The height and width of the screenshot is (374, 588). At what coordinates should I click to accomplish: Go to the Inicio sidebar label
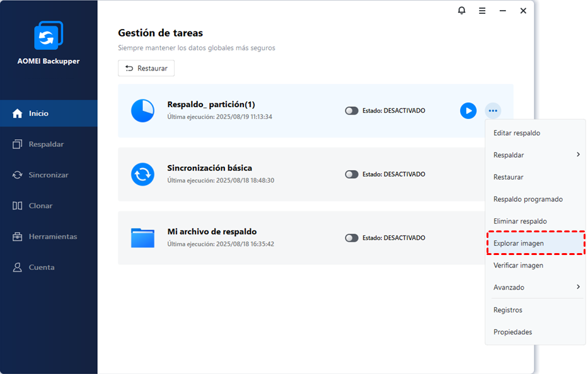coord(38,113)
